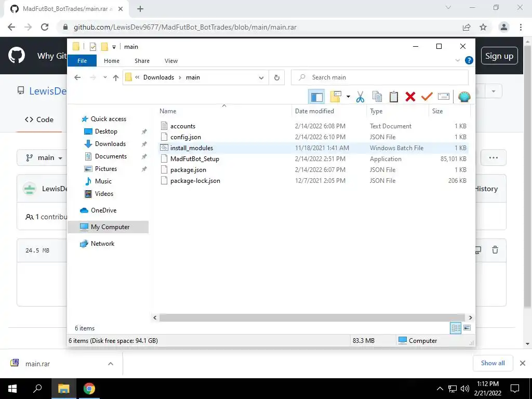The height and width of the screenshot is (399, 532).
Task: Open the View ribbon tab
Action: point(171,61)
